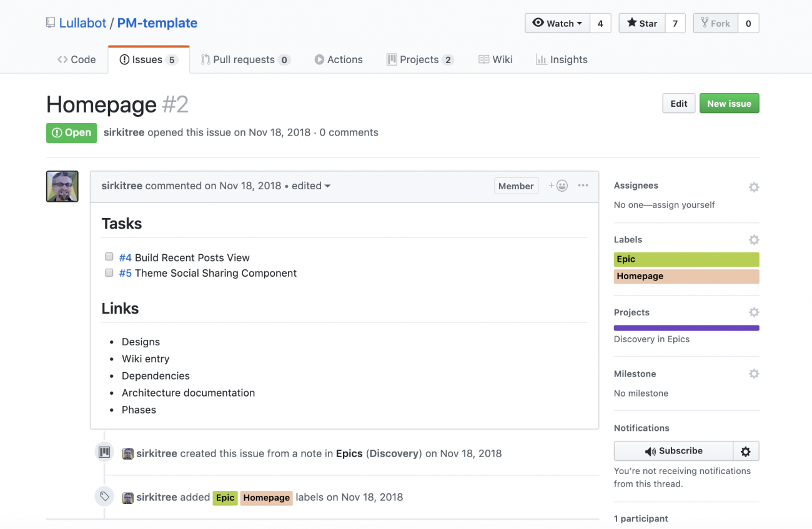Screen dimensions: 812x529
Task: Add a reaction with the smiley icon
Action: point(558,185)
